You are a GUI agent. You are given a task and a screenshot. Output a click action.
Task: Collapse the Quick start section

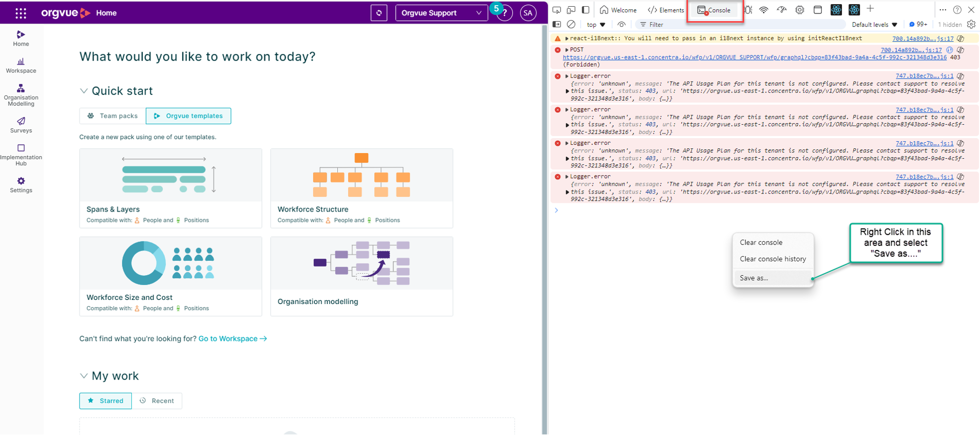pos(84,91)
